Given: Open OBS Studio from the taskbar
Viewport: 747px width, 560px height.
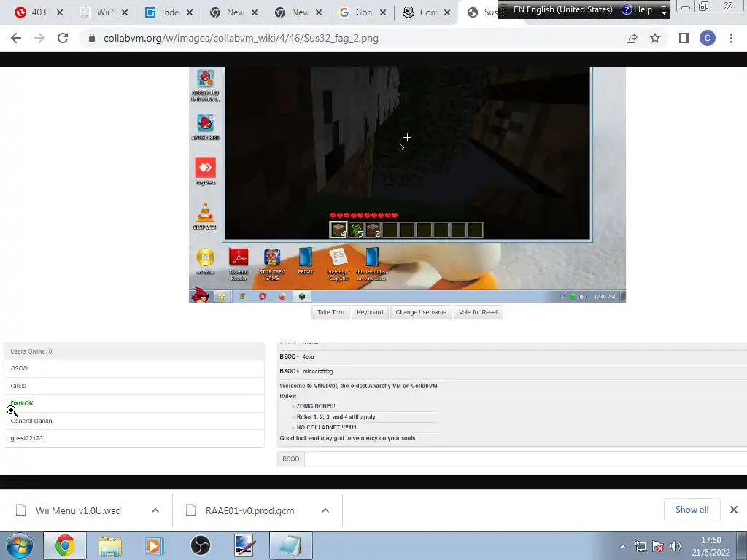Looking at the screenshot, I should 200,545.
